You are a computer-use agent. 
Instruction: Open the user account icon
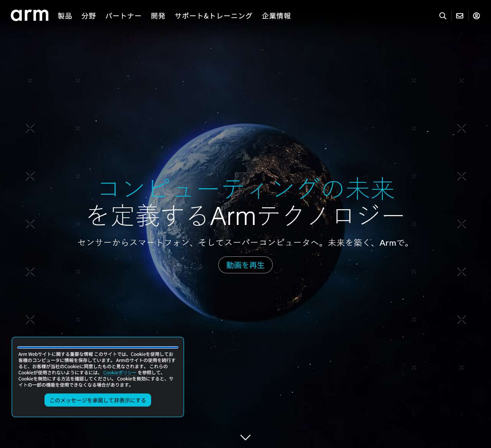[x=476, y=16]
